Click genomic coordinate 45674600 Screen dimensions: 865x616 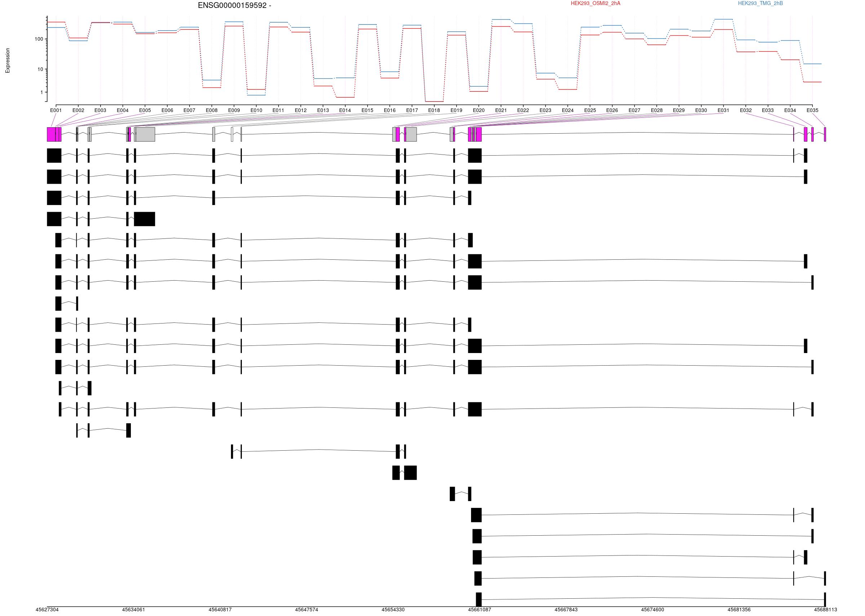pyautogui.click(x=653, y=610)
